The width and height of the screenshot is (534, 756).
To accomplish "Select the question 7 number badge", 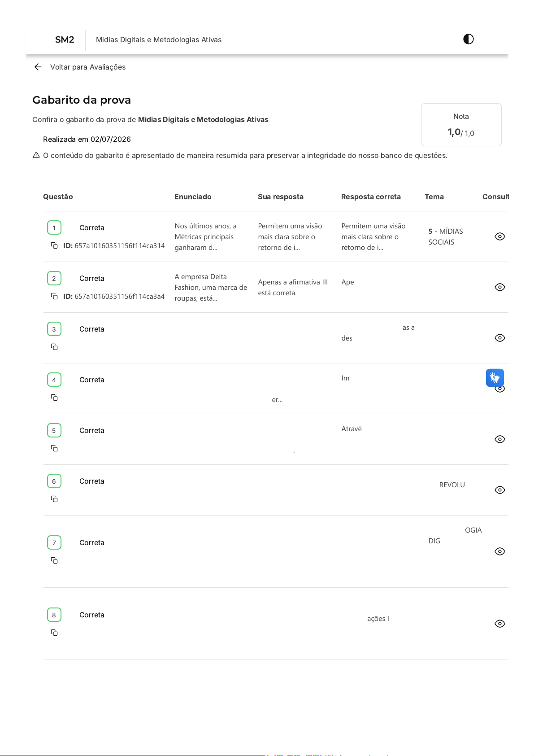I will 54,542.
